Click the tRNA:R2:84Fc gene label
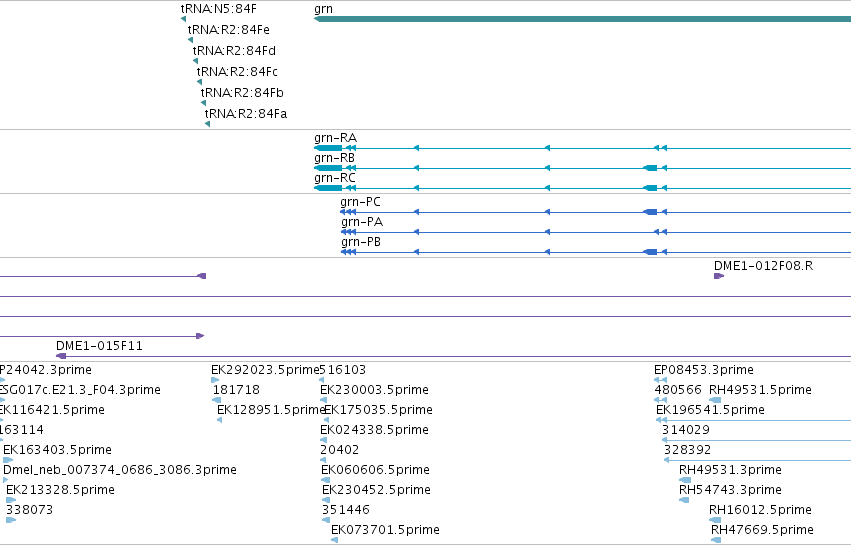Image resolution: width=851 pixels, height=545 pixels. click(x=237, y=72)
